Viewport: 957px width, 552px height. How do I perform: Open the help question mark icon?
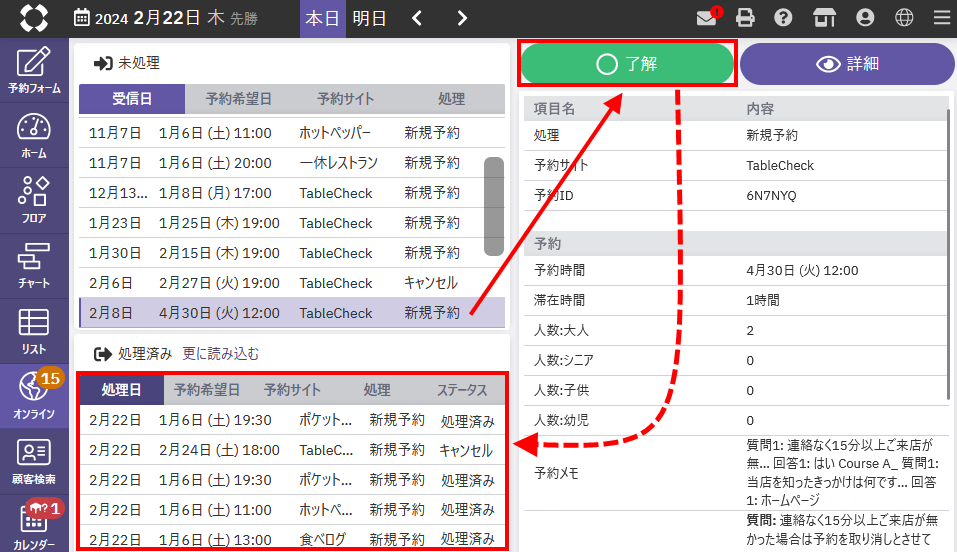[783, 18]
